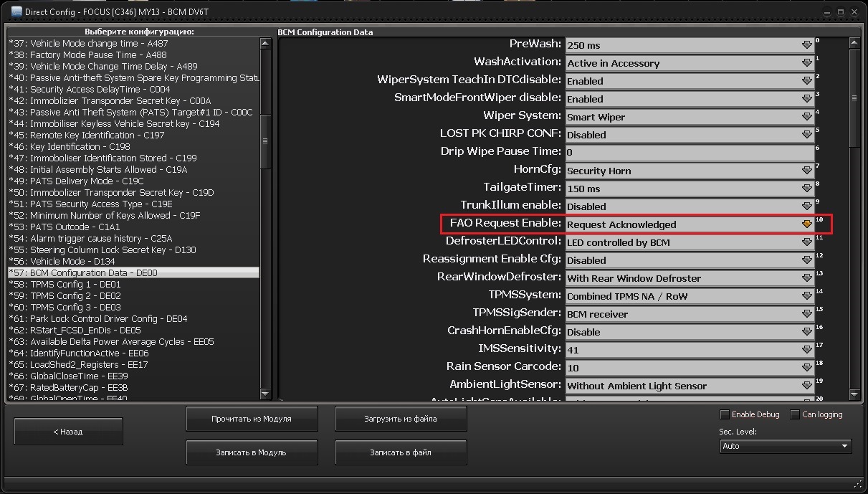868x494 pixels.
Task: Select '*54: Alarm trigger cause history - C25A'
Action: (x=133, y=238)
